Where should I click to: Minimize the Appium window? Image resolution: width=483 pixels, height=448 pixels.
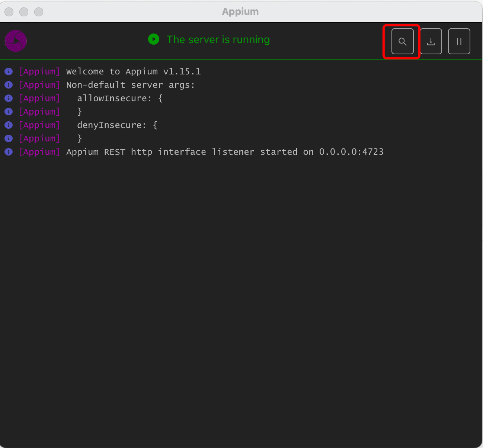tap(24, 12)
